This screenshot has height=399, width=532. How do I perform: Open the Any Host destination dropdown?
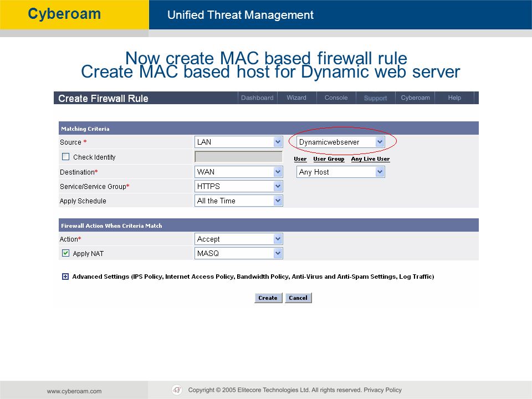tap(340, 172)
